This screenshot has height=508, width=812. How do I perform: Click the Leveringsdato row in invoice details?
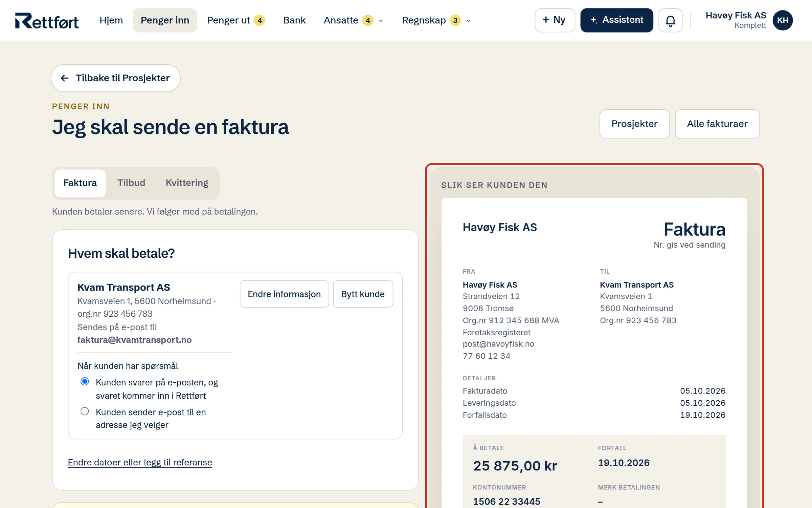pyautogui.click(x=594, y=403)
